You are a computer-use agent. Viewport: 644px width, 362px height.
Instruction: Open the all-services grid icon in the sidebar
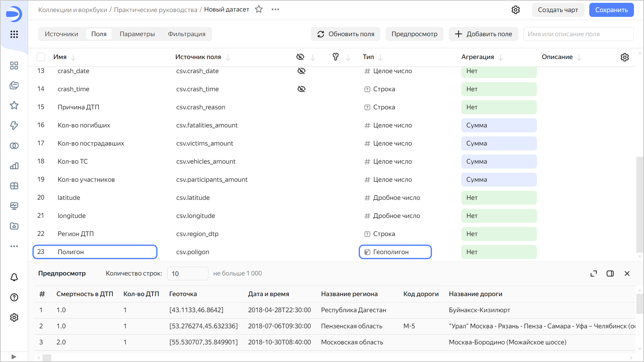(14, 34)
